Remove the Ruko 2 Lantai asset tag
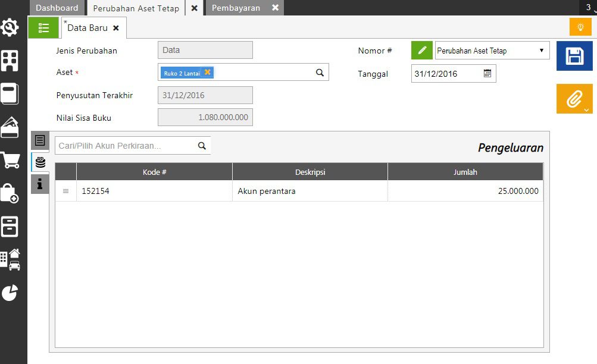This screenshot has width=597, height=364. [207, 73]
